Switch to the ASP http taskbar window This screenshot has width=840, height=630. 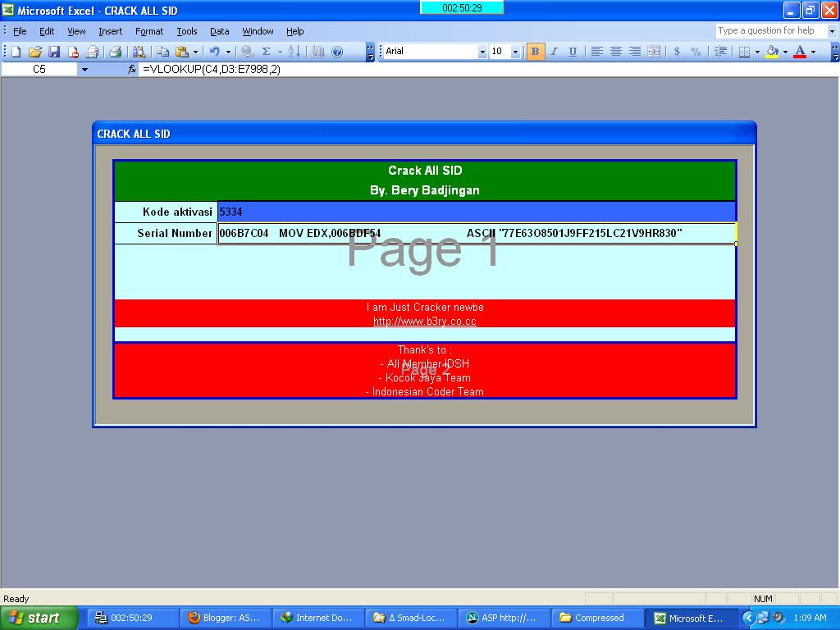pyautogui.click(x=503, y=618)
